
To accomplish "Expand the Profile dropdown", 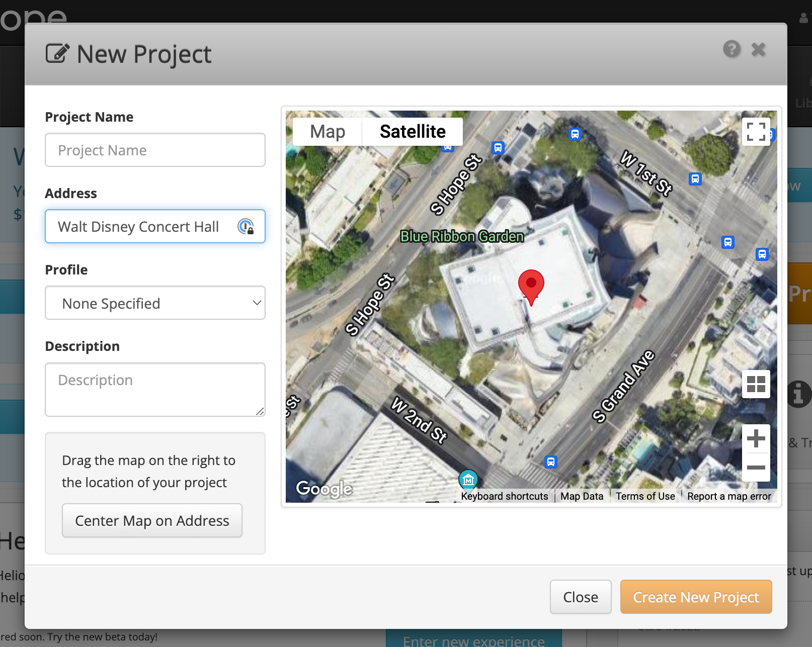I will point(155,303).
